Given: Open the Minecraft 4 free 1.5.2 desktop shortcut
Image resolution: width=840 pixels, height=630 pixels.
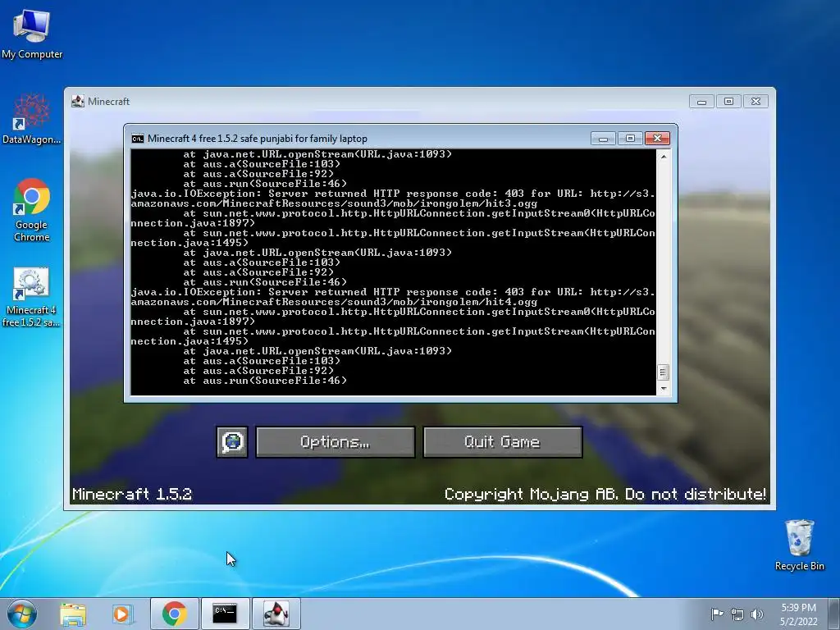Looking at the screenshot, I should [x=31, y=297].
